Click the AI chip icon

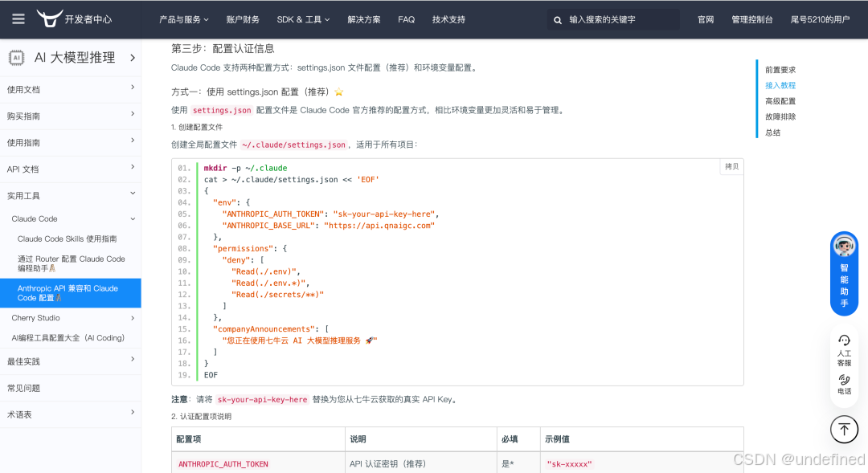pyautogui.click(x=16, y=58)
